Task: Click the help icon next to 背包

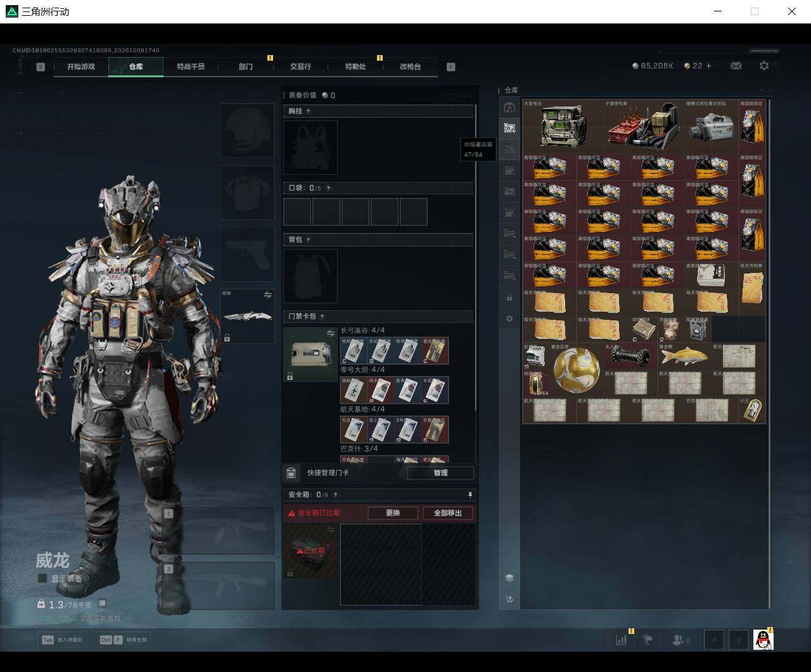Action: click(309, 240)
